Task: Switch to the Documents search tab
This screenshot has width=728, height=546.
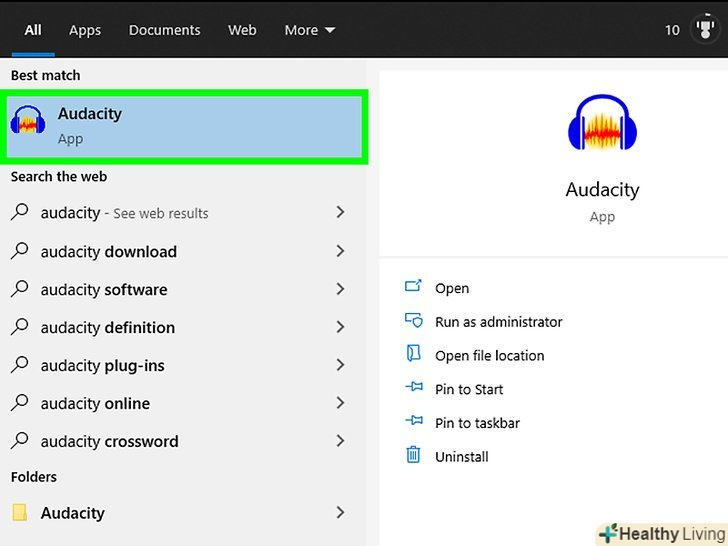Action: pyautogui.click(x=164, y=30)
